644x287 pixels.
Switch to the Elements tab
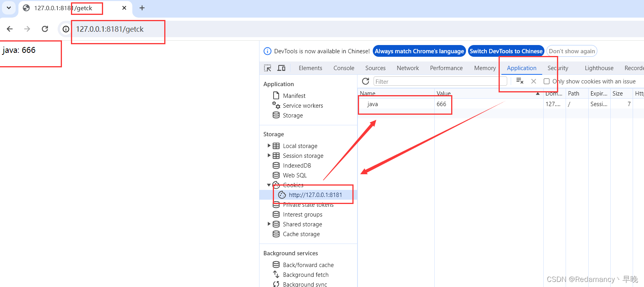(310, 68)
